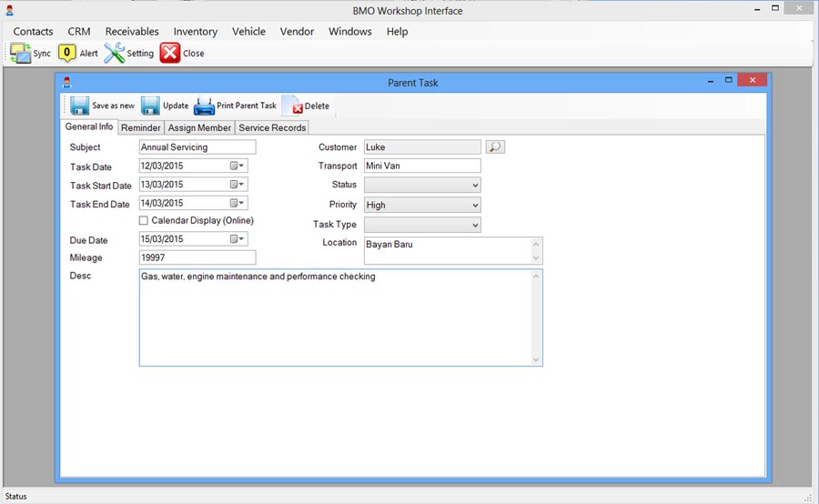Viewport: 819px width, 504px height.
Task: Click the Location box up scroll arrow
Action: coord(536,244)
